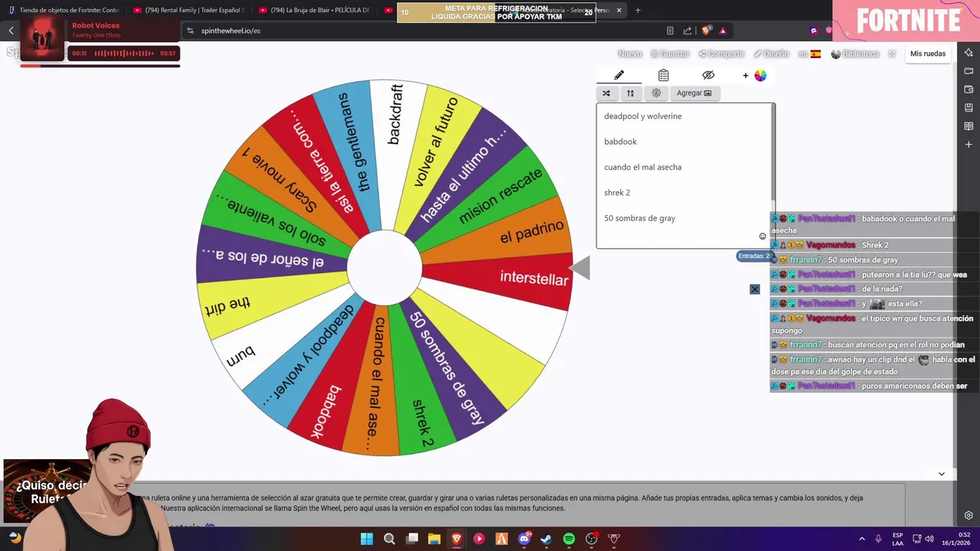Click the Agregar image button

coord(694,93)
